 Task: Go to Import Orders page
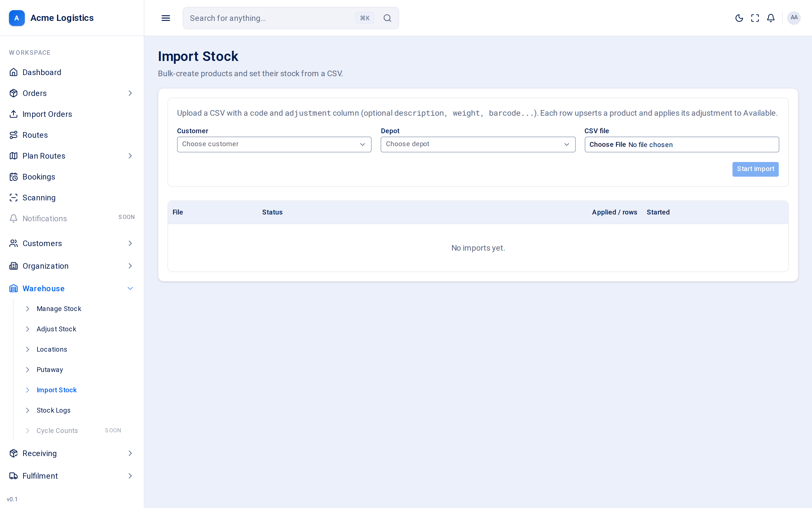pos(47,114)
